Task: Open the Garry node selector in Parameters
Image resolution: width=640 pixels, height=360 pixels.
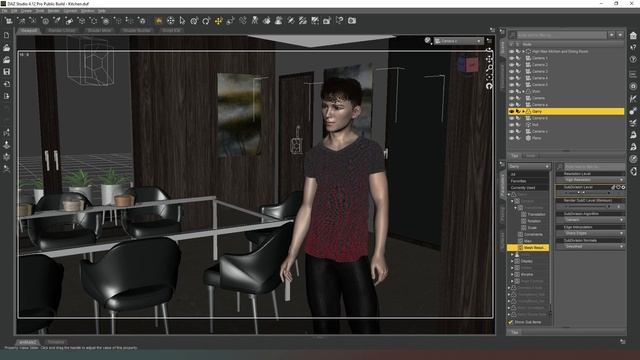Action: coord(529,167)
